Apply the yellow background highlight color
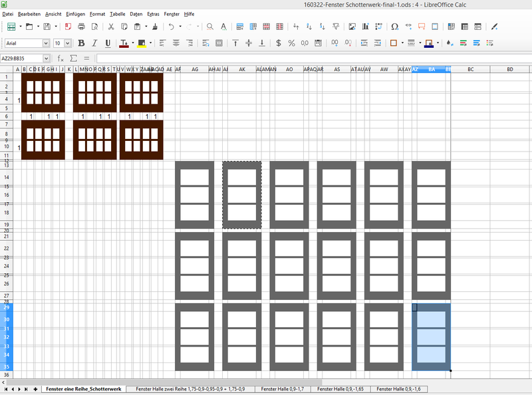Viewport: 532px width, 395px height. [x=142, y=43]
